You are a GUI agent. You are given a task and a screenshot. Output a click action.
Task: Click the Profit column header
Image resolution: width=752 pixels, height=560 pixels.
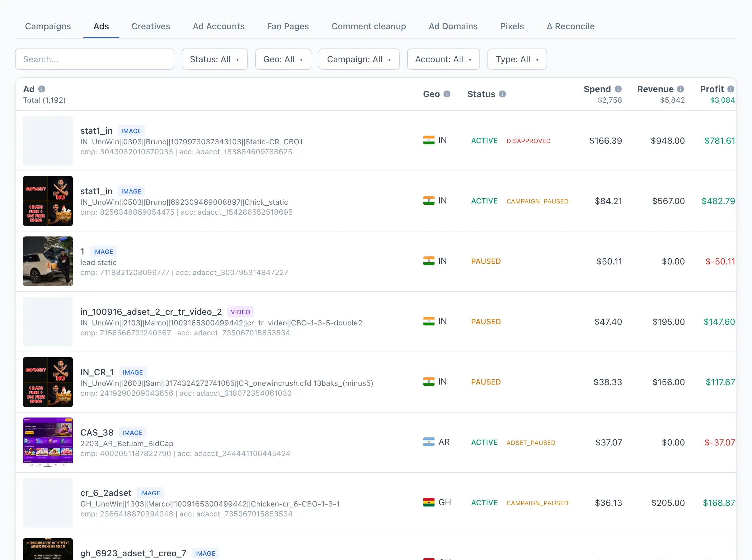[712, 89]
